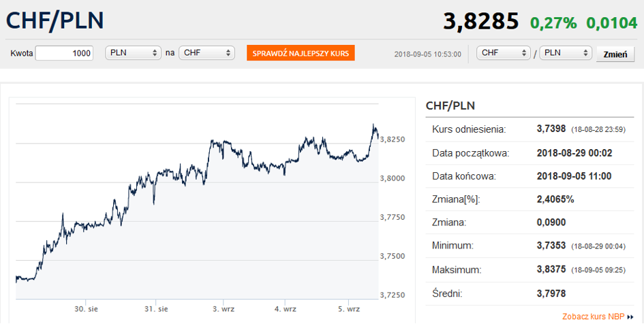Open the CHF base pair dropdown
Image resolution: width=644 pixels, height=324 pixels.
[x=504, y=53]
